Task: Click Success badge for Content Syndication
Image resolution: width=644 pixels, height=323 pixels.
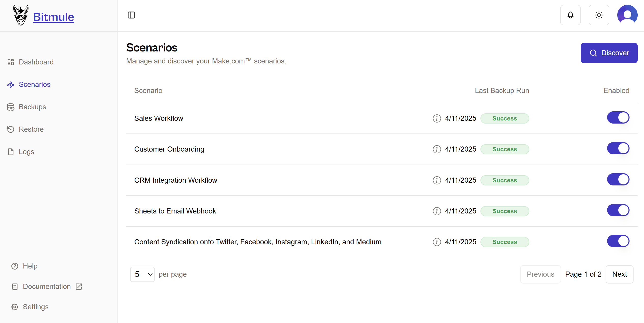Action: (x=505, y=242)
